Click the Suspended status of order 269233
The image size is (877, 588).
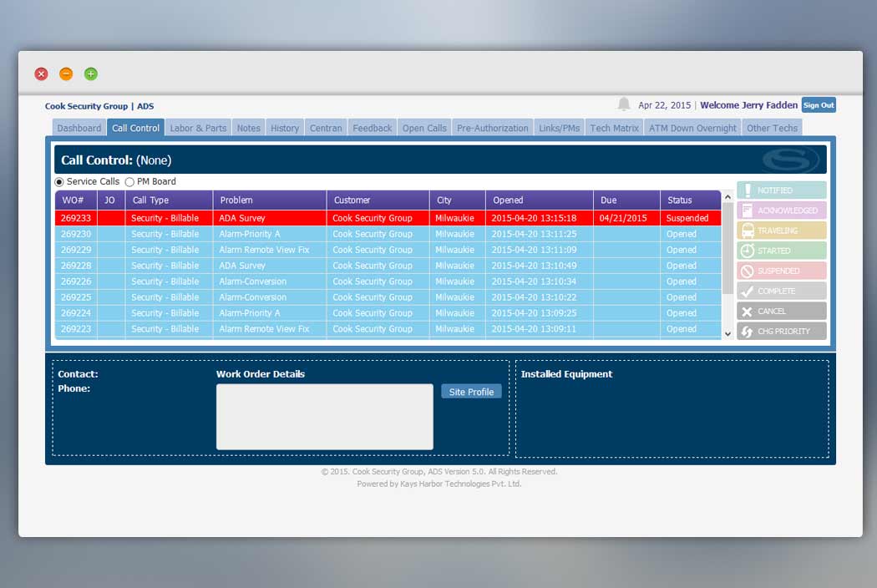click(x=687, y=218)
